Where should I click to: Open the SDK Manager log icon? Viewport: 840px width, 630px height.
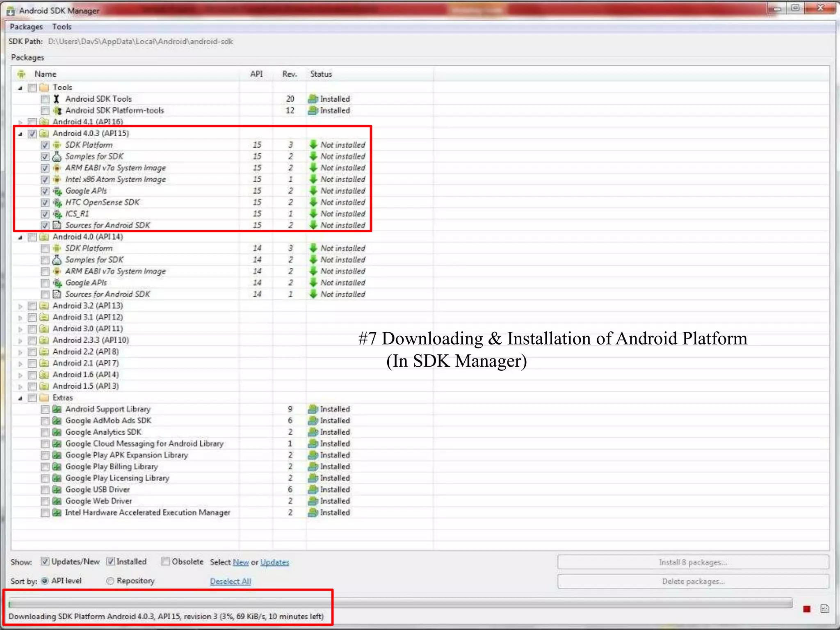[825, 609]
